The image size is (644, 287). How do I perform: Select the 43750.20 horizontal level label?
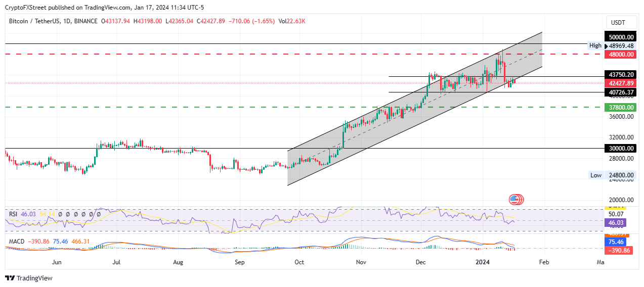(621, 75)
